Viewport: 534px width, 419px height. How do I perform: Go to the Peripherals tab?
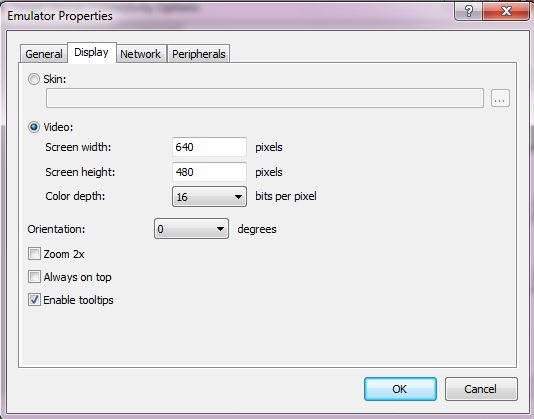click(199, 54)
